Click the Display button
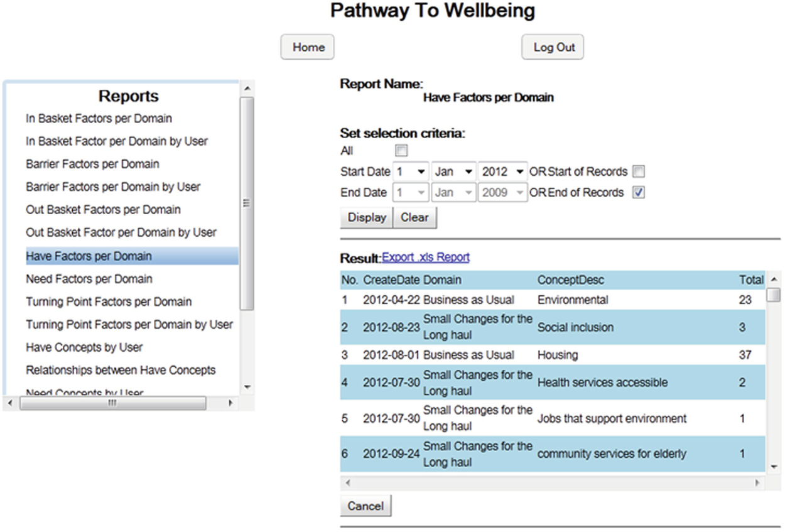The height and width of the screenshot is (532, 785). point(366,217)
